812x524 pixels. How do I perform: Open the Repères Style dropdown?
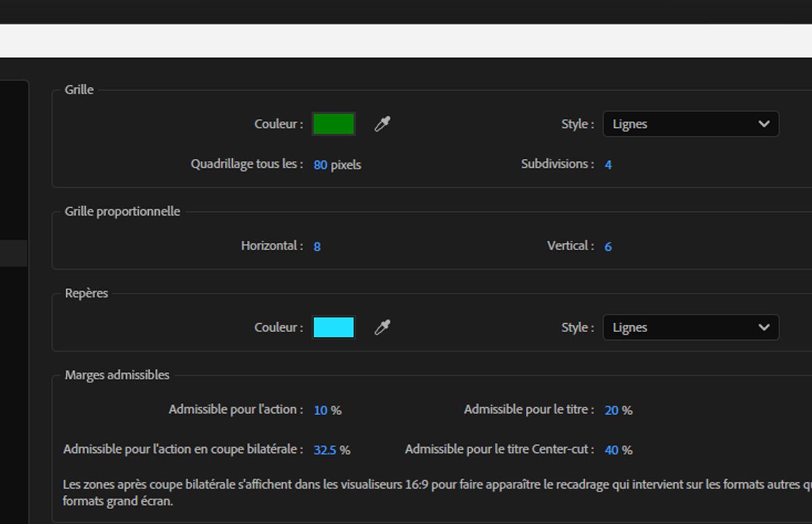pyautogui.click(x=691, y=328)
